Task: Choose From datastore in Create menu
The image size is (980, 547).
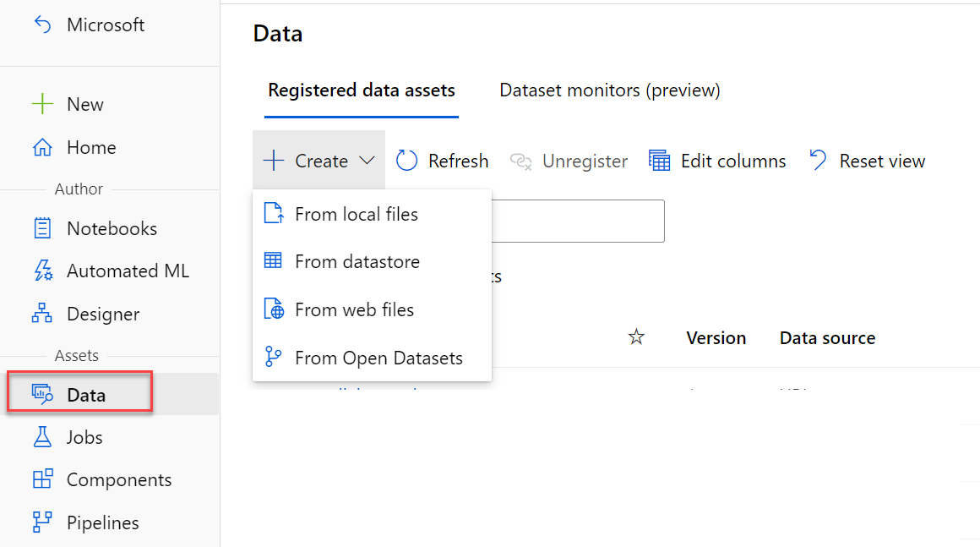Action: tap(372, 261)
